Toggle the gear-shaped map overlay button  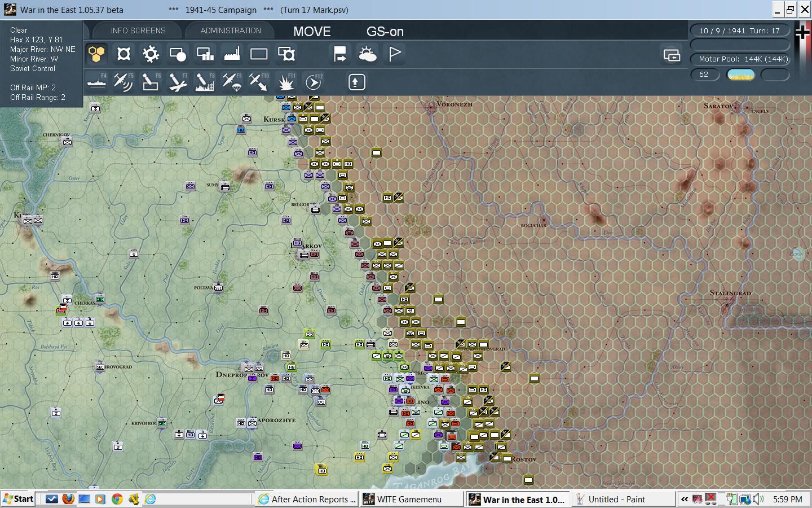(x=151, y=54)
